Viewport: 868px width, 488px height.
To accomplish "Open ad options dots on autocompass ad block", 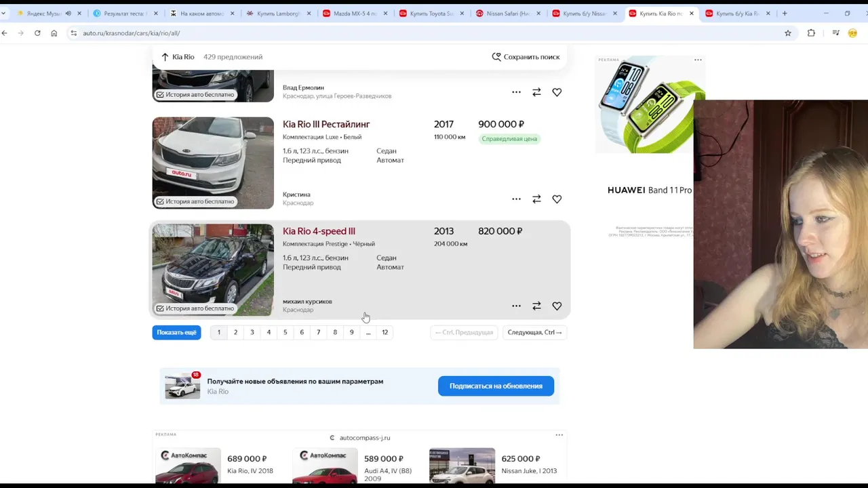I will pyautogui.click(x=559, y=435).
